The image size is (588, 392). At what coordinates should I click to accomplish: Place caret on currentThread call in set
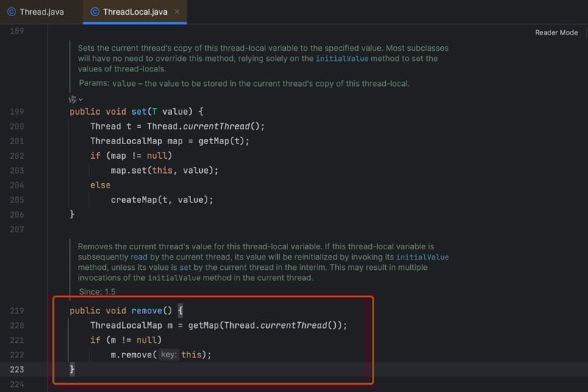[x=216, y=126]
